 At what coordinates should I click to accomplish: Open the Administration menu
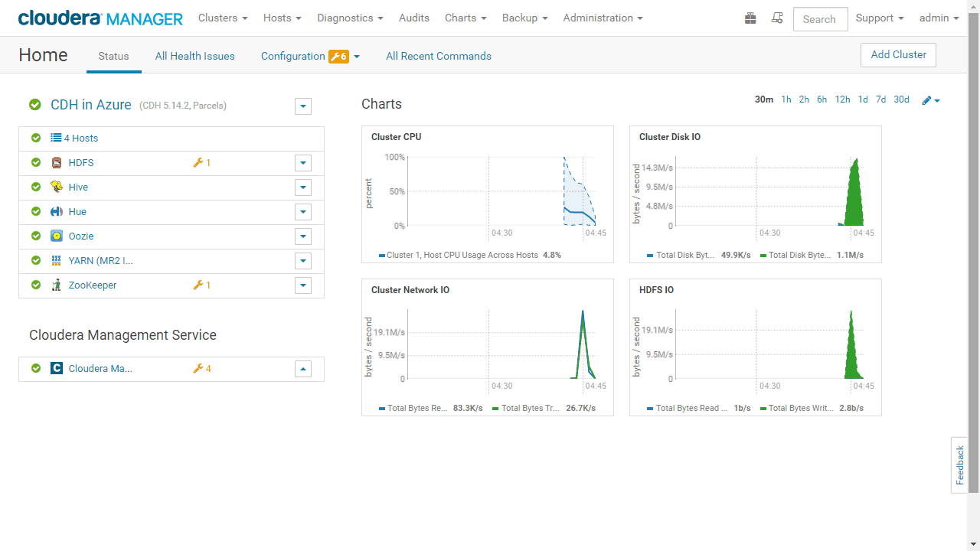[x=603, y=18]
